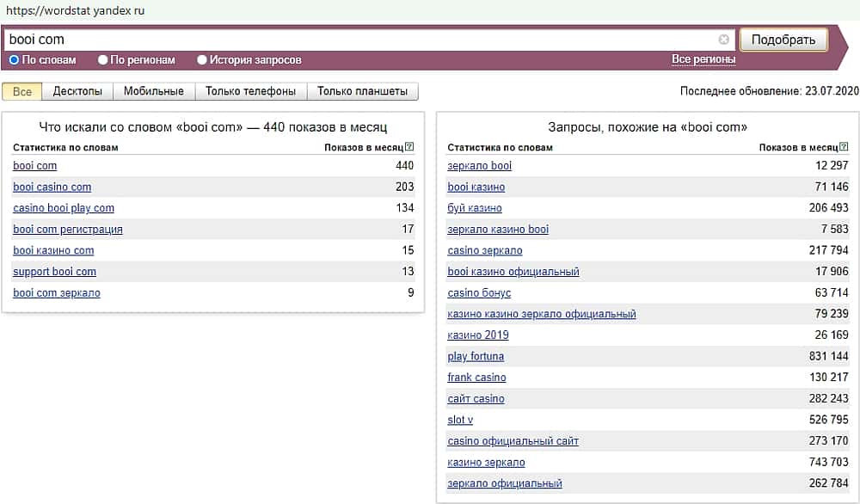Select the 'Все' devices tab

(x=22, y=91)
